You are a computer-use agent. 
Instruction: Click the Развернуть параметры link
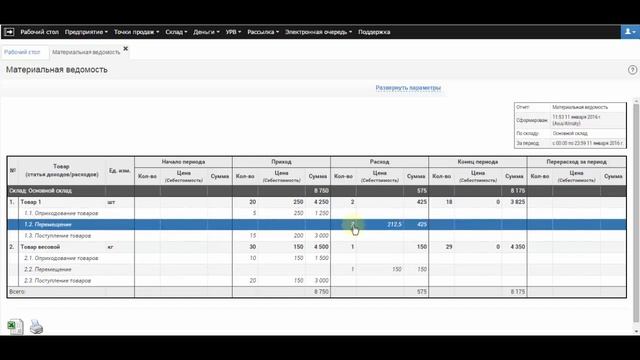(408, 88)
